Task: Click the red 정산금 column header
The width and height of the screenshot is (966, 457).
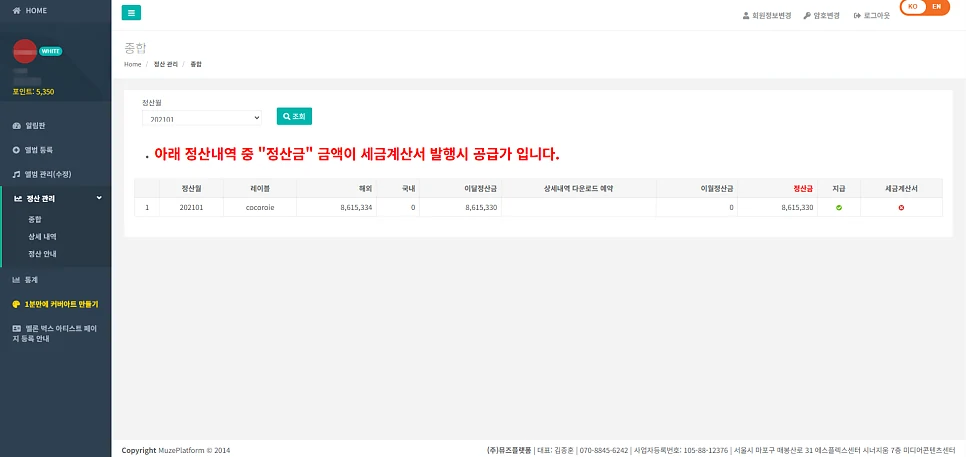Action: click(777, 188)
